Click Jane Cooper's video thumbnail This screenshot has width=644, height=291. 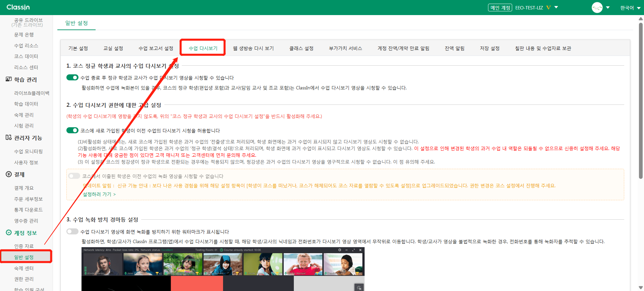[143, 264]
